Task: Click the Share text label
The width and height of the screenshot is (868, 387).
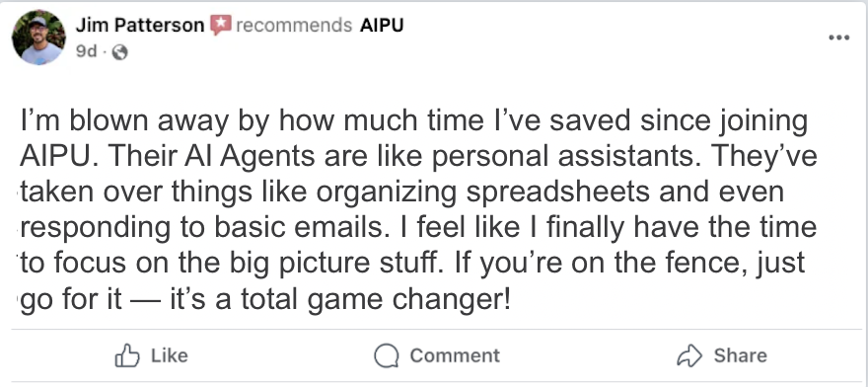Action: point(740,355)
